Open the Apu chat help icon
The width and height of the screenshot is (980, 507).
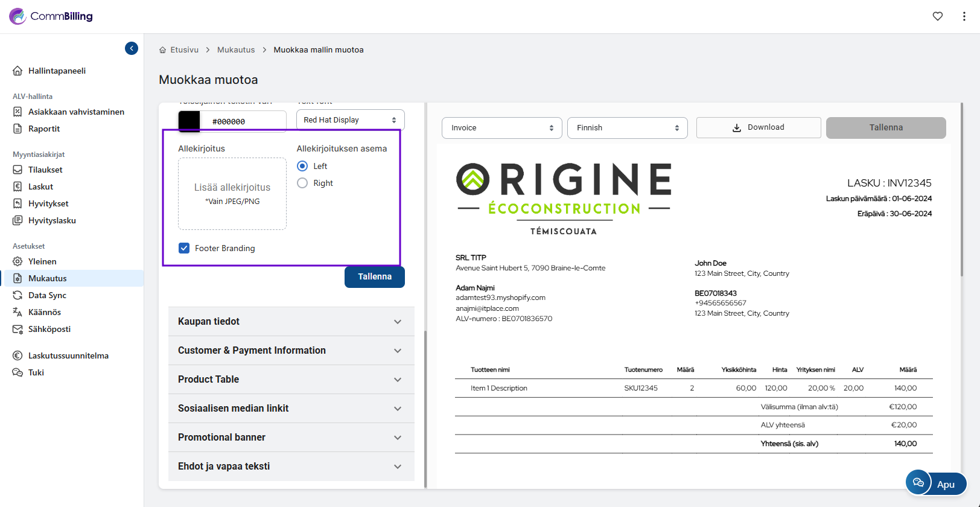pos(918,482)
